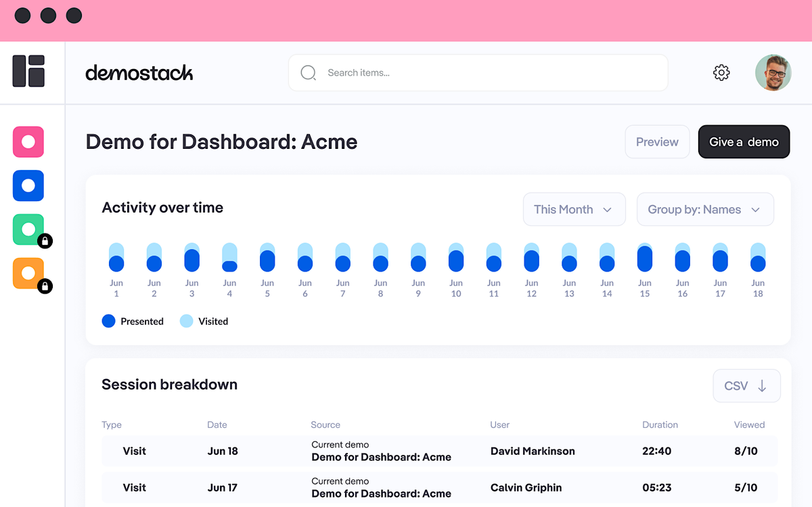Click the Jun 18 date cell
Screen dimensions: 812x507
click(x=223, y=451)
